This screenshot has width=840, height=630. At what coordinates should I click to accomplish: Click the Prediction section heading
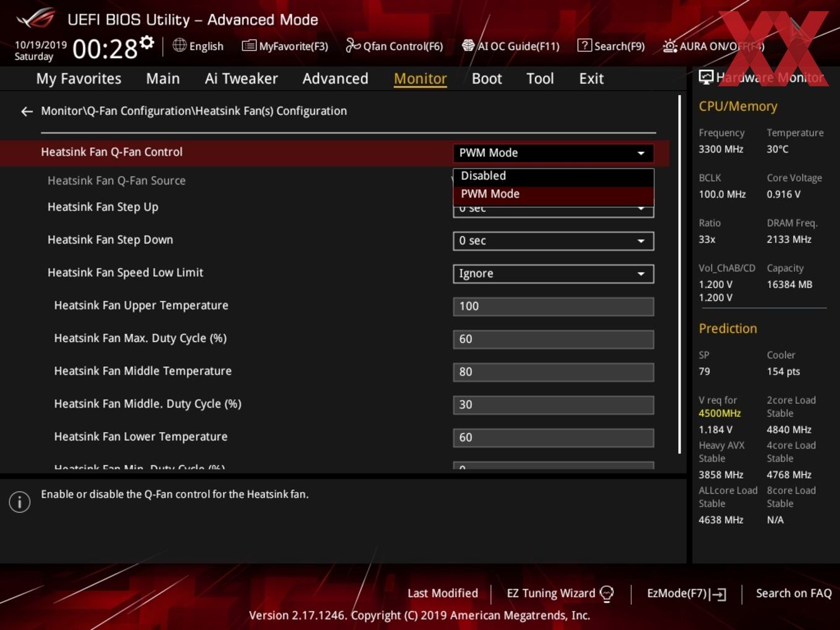pyautogui.click(x=728, y=329)
